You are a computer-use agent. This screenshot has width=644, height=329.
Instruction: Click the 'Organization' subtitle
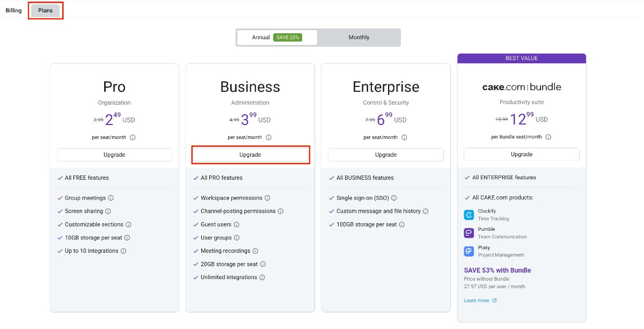point(114,103)
